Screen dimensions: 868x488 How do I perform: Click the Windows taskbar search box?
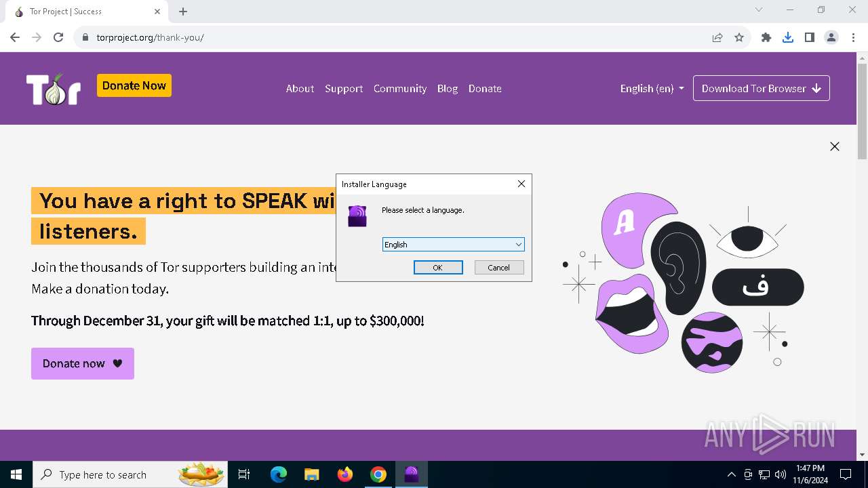[130, 474]
